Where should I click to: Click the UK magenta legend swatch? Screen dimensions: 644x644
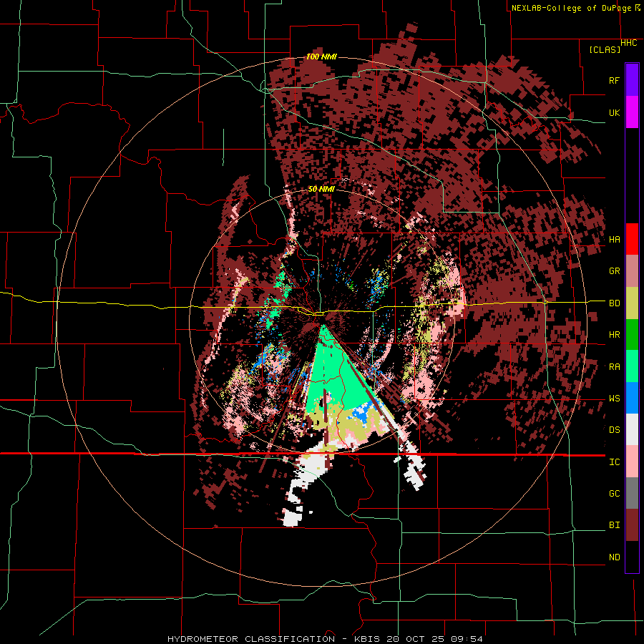pos(632,112)
